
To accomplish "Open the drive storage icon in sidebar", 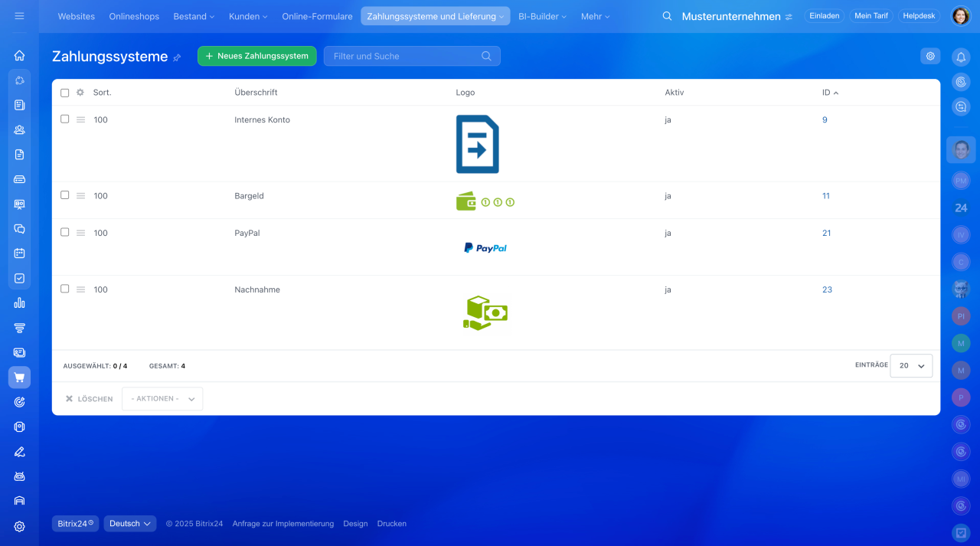I will click(19, 179).
